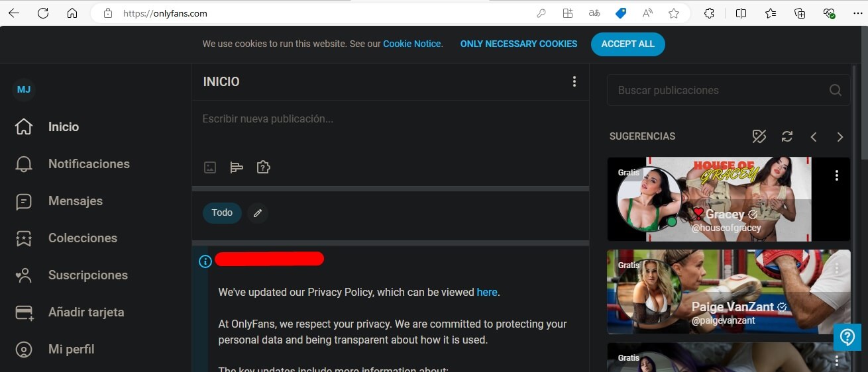The width and height of the screenshot is (868, 372).
Task: Reload the page with refresh icon
Action: tap(43, 13)
